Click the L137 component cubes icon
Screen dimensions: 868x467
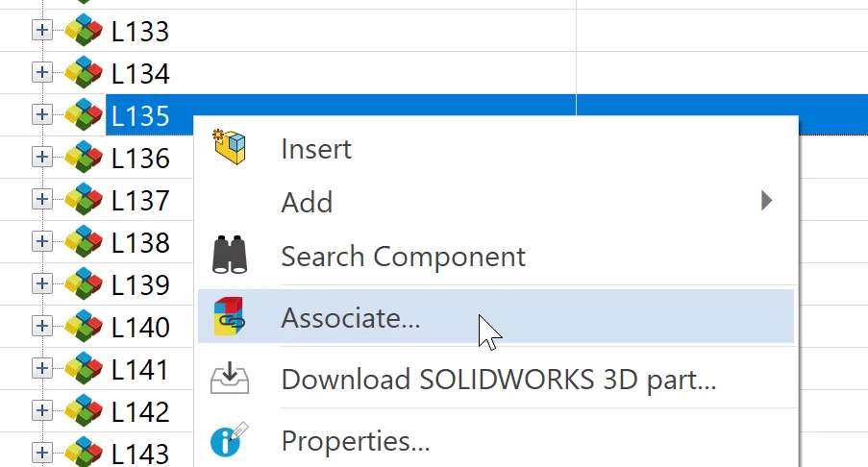pyautogui.click(x=84, y=200)
